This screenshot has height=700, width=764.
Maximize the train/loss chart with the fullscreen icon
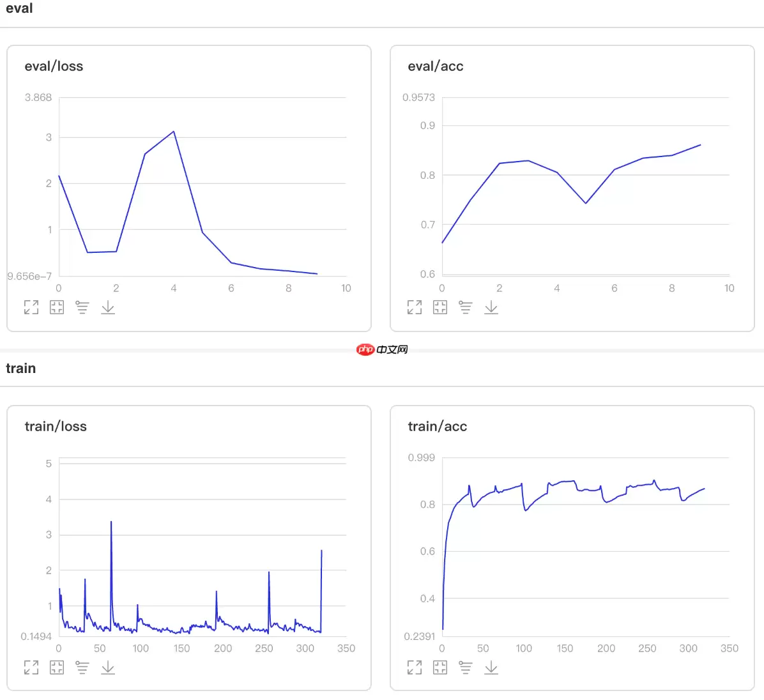(x=31, y=667)
